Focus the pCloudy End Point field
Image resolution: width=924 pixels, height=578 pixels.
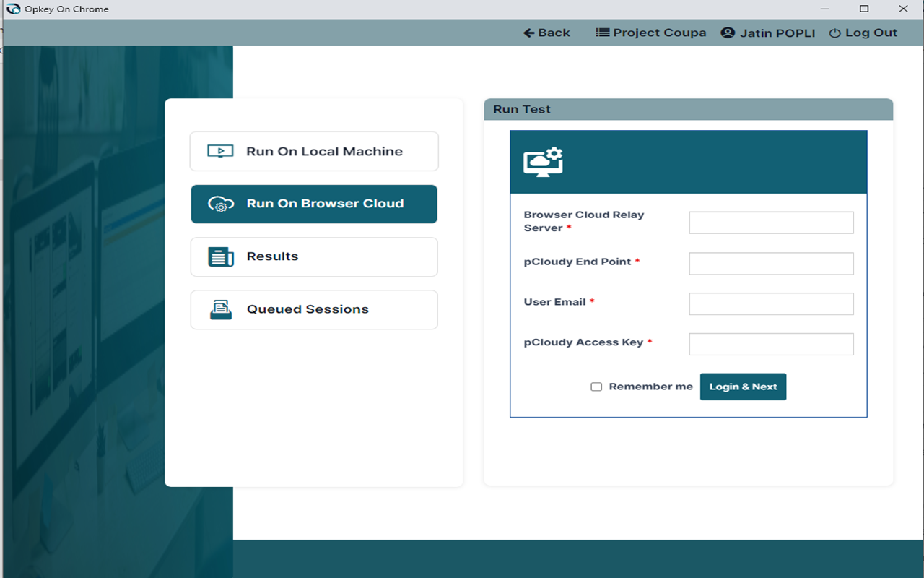coord(771,263)
